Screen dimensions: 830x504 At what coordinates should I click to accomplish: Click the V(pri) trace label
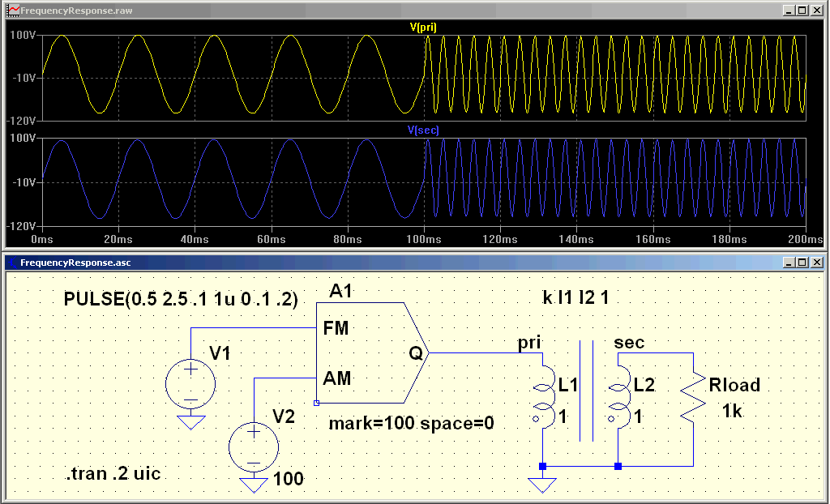pyautogui.click(x=423, y=28)
